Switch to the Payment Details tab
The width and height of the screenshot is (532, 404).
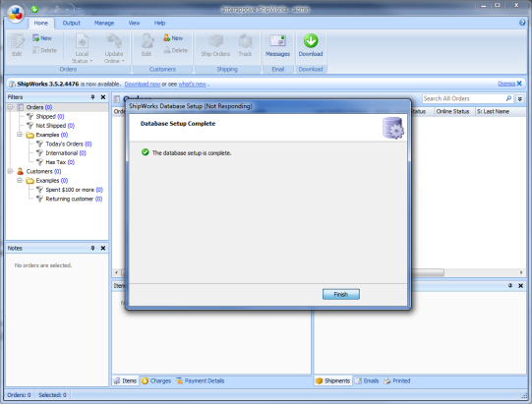coord(200,381)
